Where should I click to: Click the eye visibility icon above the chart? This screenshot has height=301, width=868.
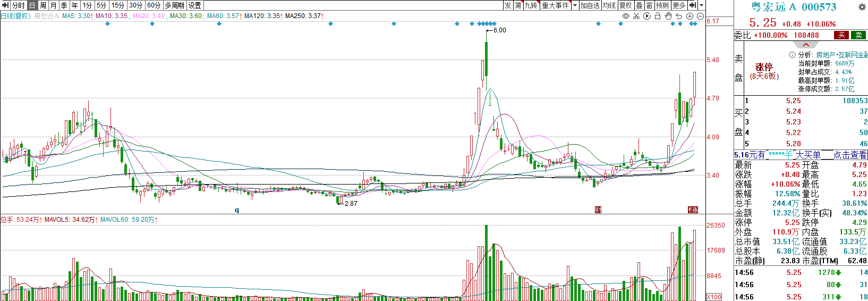(x=626, y=16)
